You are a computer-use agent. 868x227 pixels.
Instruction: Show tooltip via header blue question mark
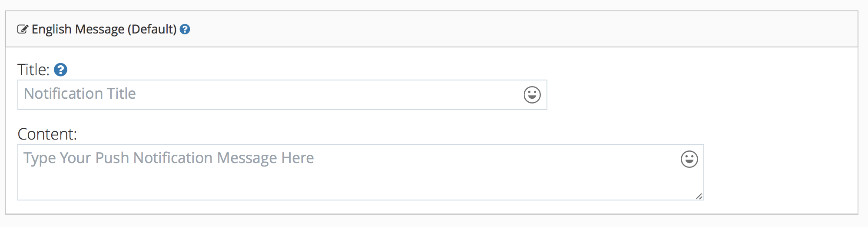185,29
